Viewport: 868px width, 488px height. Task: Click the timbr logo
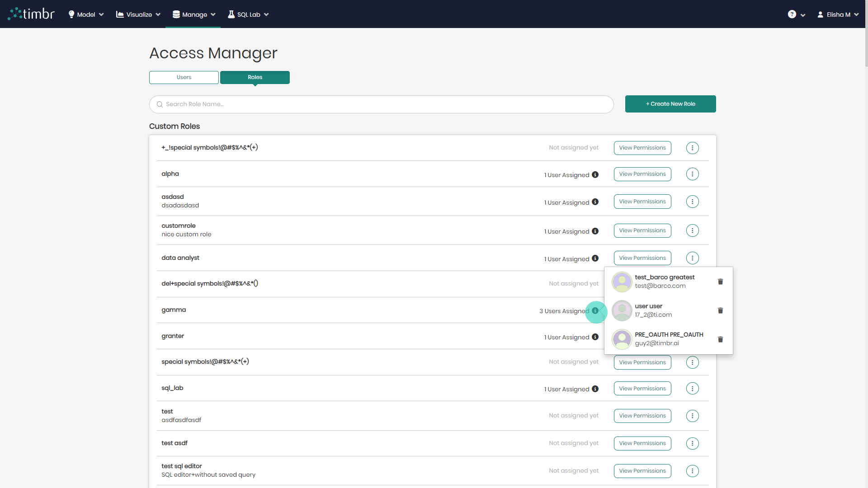point(30,14)
